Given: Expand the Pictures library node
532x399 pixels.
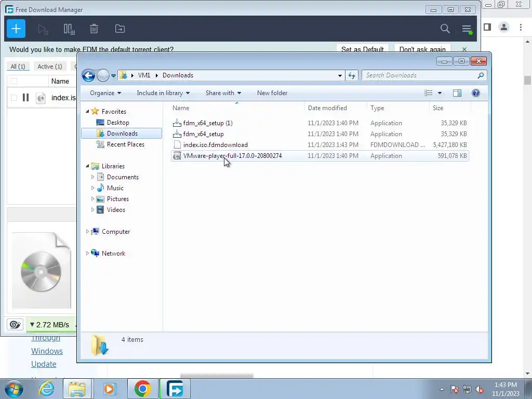Looking at the screenshot, I should pyautogui.click(x=92, y=199).
